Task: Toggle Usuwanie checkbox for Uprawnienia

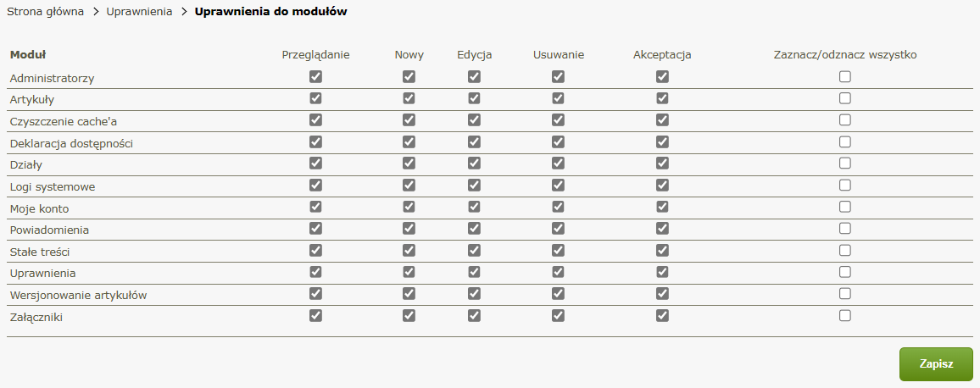Action: point(558,272)
